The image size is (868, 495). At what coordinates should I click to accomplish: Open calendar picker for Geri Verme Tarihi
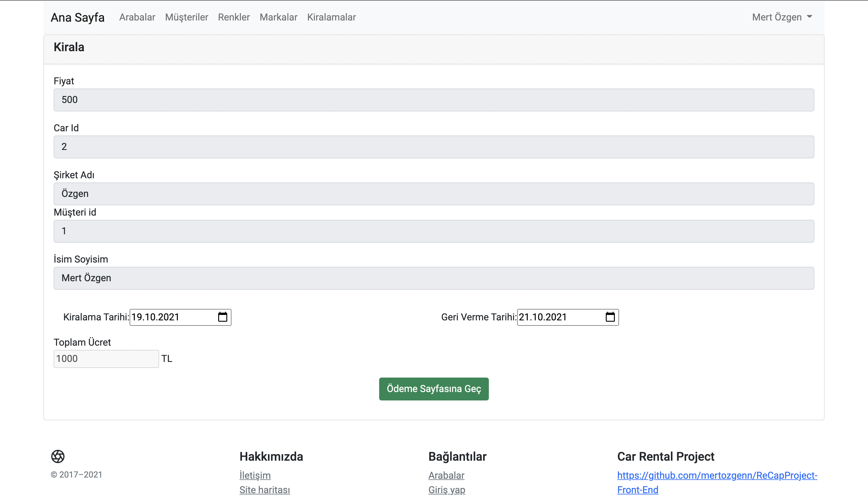coord(610,317)
